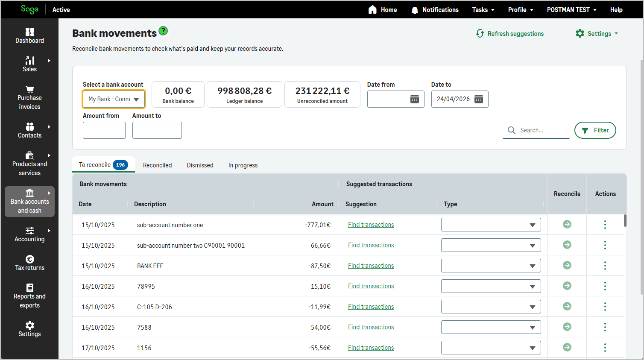Open Help in the top bar
The image size is (644, 360).
click(616, 10)
